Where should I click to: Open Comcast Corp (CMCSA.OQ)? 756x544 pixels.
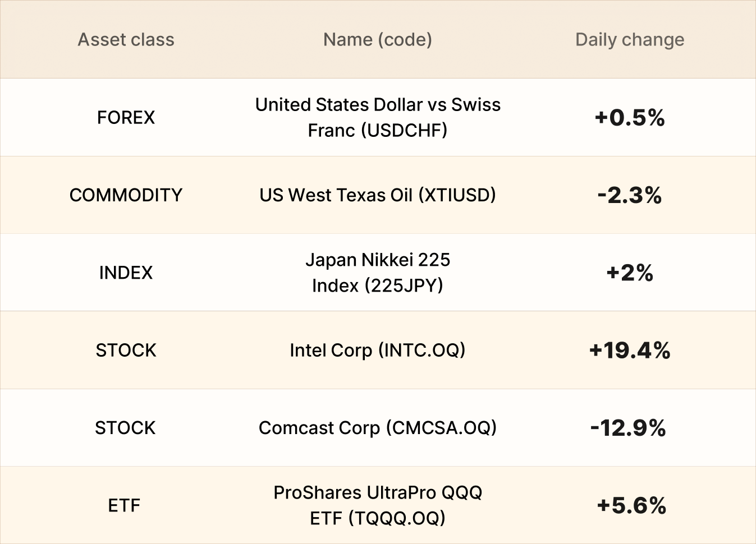(378, 428)
